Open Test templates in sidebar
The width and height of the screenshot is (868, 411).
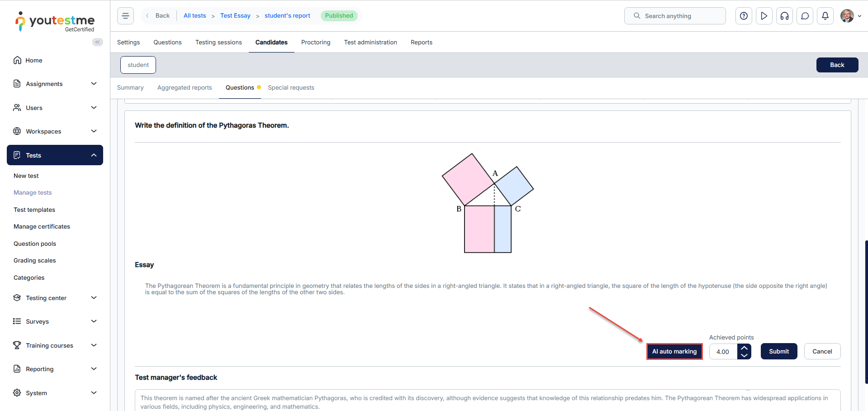(34, 210)
